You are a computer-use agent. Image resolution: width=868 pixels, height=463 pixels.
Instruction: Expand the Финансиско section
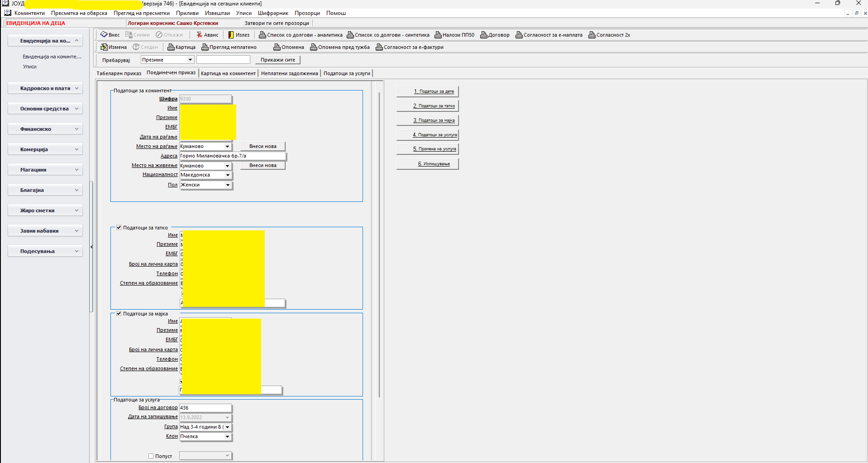tap(45, 129)
